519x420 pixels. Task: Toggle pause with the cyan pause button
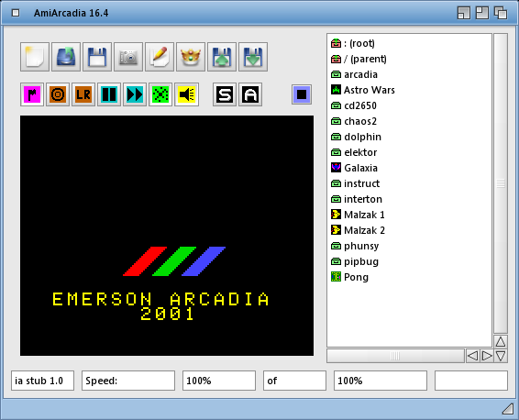tap(109, 94)
